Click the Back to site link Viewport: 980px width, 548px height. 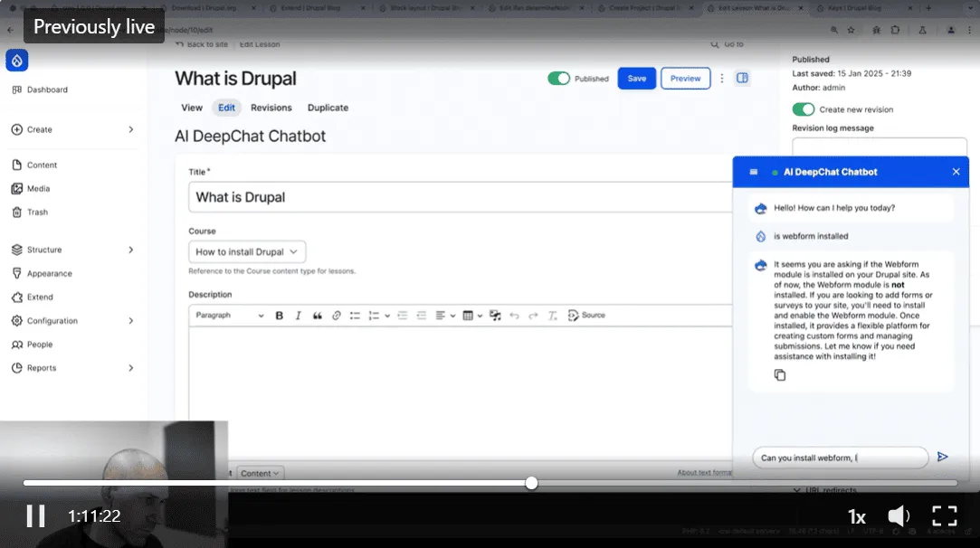tap(201, 44)
